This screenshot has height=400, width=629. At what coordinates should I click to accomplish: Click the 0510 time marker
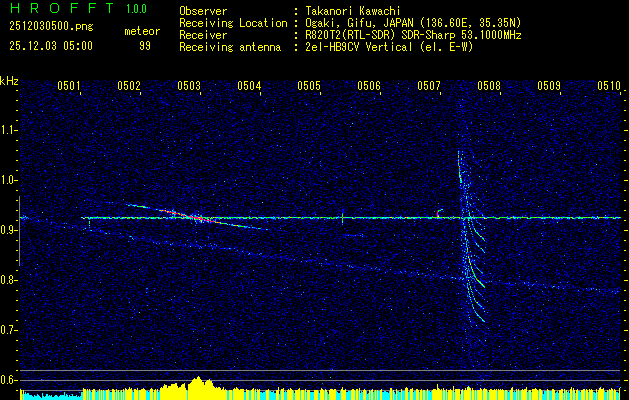tap(609, 86)
